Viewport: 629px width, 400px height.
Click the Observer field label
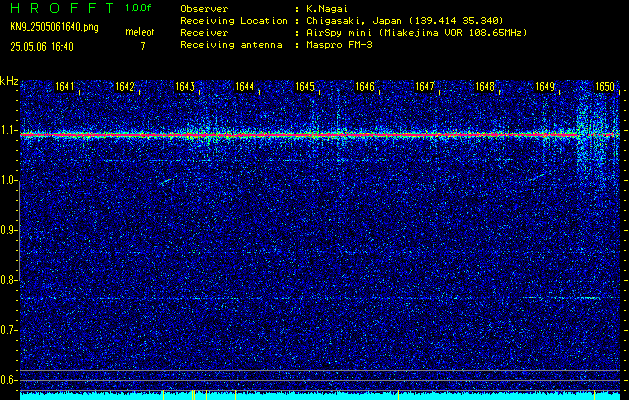(204, 8)
